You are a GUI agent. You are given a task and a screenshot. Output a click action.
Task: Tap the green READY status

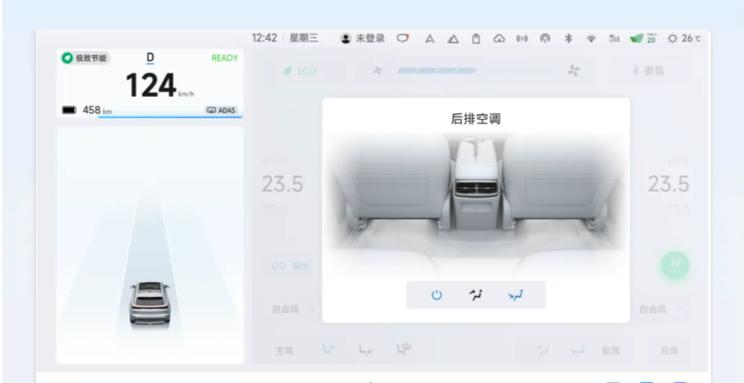224,58
